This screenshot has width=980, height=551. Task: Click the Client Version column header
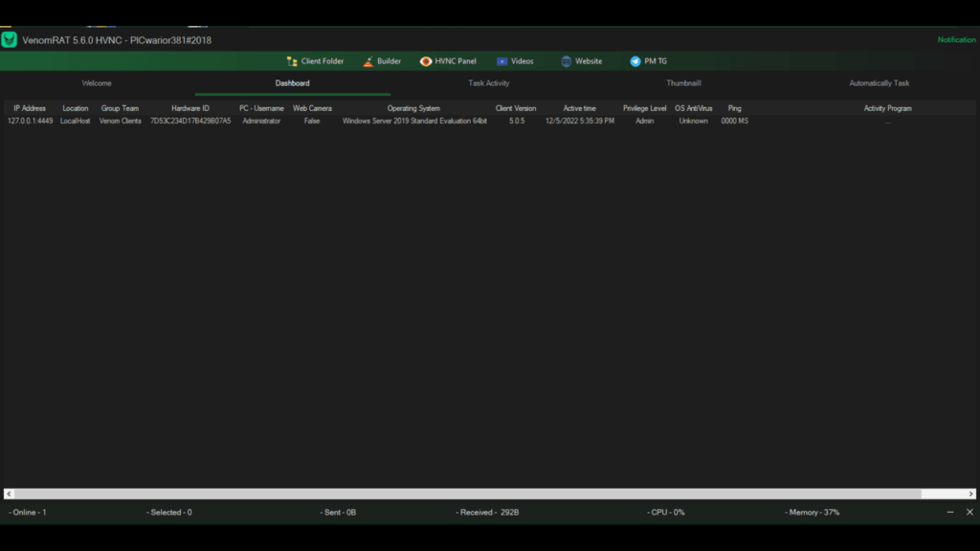coord(516,108)
